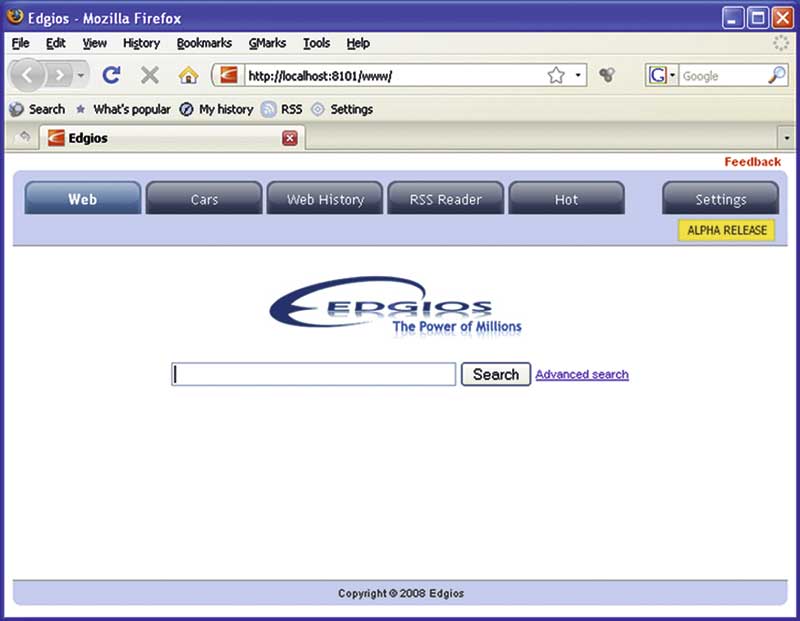Click the Edgios logo image

[395, 306]
